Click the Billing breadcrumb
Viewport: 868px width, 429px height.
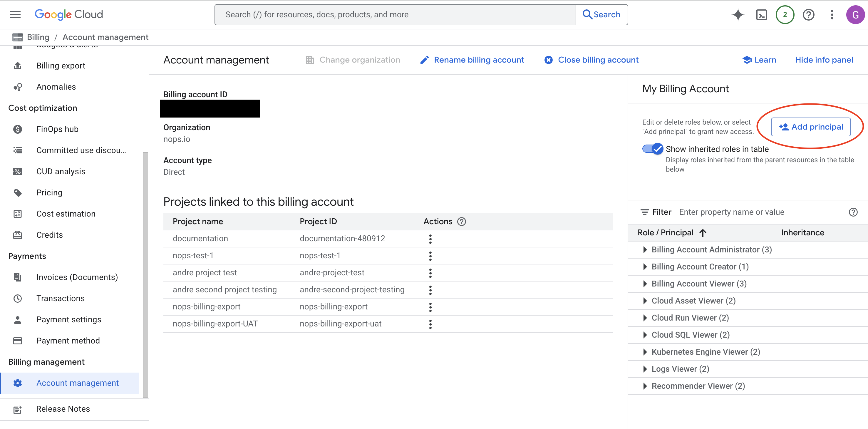tap(38, 37)
